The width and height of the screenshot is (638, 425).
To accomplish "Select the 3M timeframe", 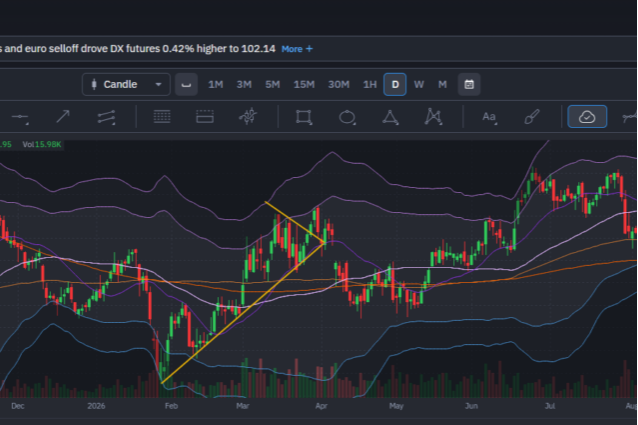I will point(244,85).
